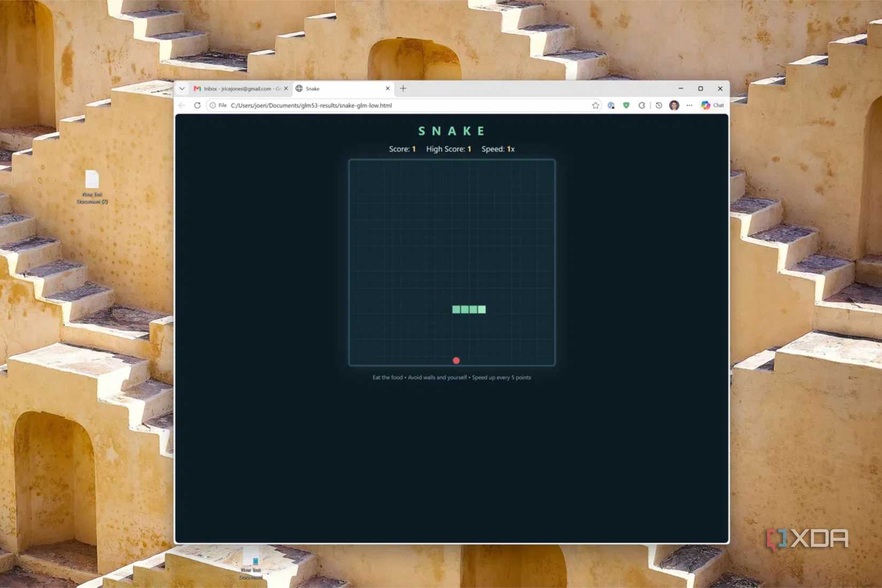Maximize the browser window
Screen dimensions: 882x588
tap(700, 88)
